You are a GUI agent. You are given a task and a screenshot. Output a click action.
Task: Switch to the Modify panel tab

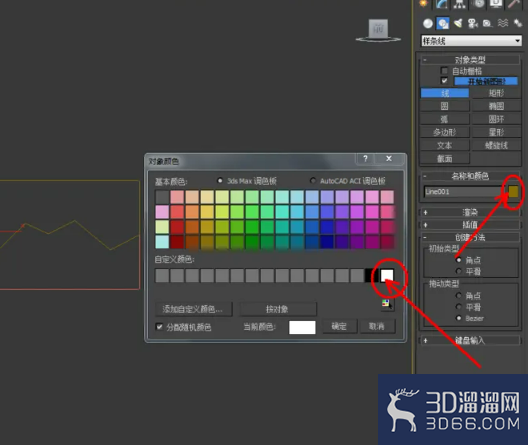[x=442, y=3]
